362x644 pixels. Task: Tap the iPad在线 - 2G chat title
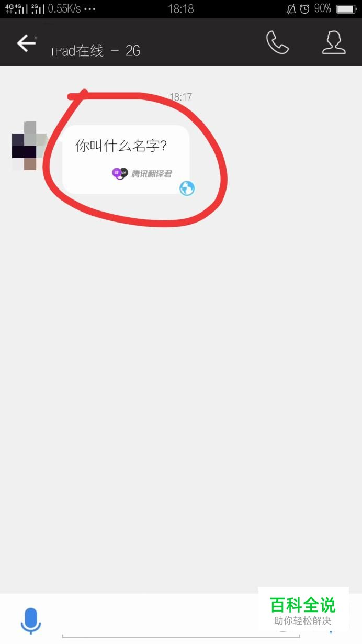(96, 51)
